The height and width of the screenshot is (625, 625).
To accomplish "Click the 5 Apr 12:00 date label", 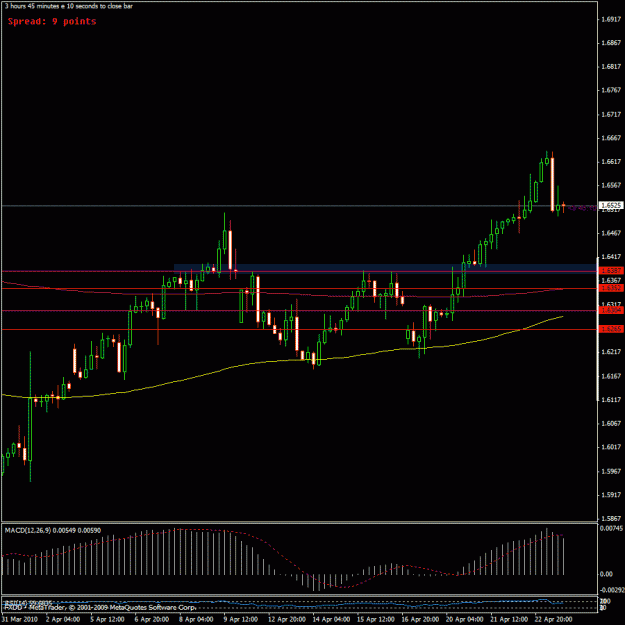I will pyautogui.click(x=108, y=619).
